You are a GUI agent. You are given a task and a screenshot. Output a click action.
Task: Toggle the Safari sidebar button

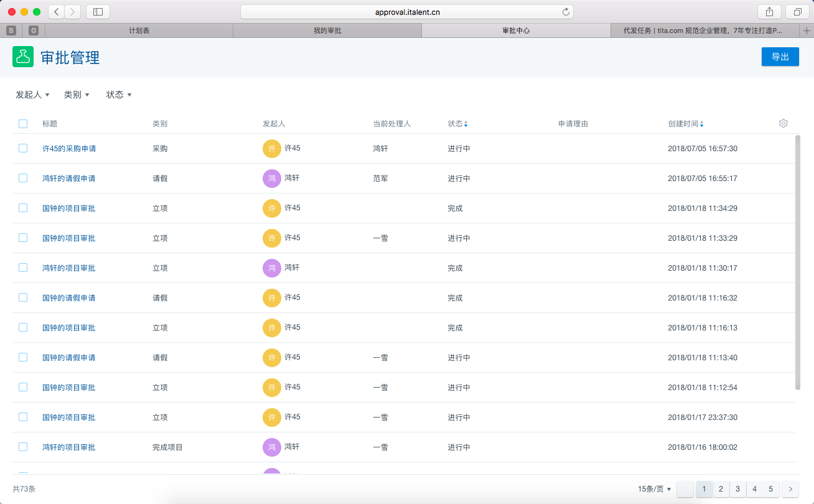pyautogui.click(x=98, y=11)
